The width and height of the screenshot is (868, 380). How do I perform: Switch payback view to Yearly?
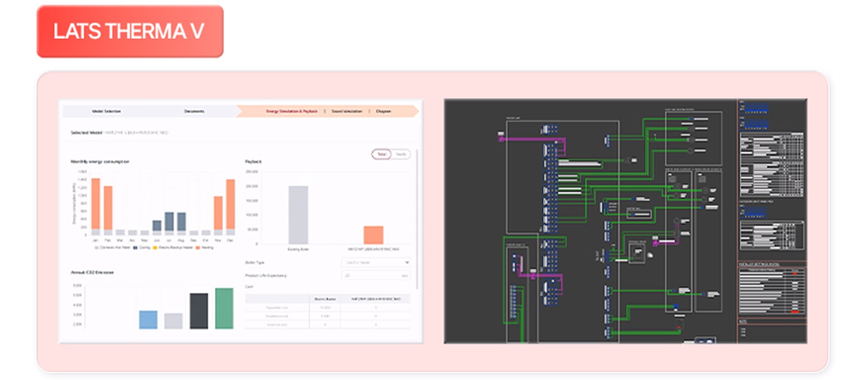pyautogui.click(x=401, y=154)
